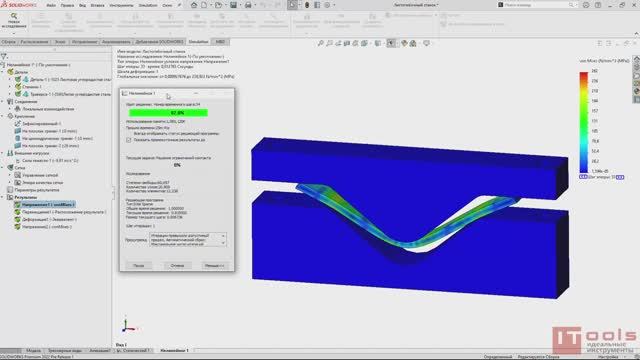
Task: Click the New Study icon in the ribbon
Action: point(14,16)
